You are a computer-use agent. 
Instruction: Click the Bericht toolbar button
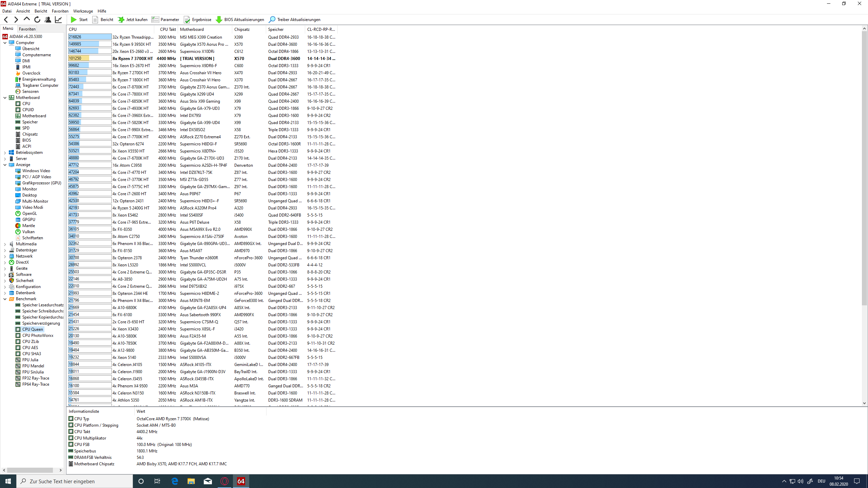point(103,20)
